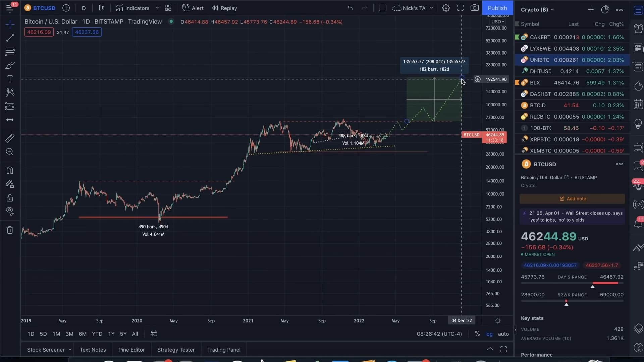
Task: Open the chart patterns tool
Action: tap(10, 93)
